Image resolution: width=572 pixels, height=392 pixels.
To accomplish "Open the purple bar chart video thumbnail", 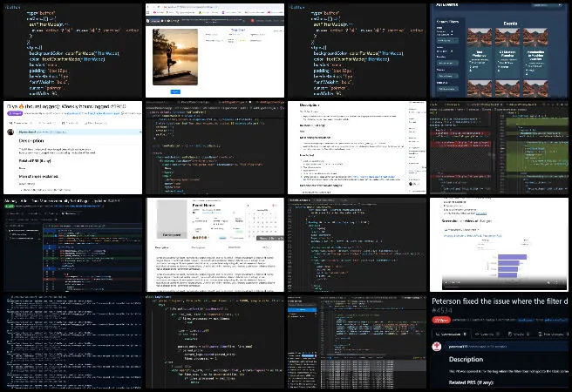I will [500, 244].
